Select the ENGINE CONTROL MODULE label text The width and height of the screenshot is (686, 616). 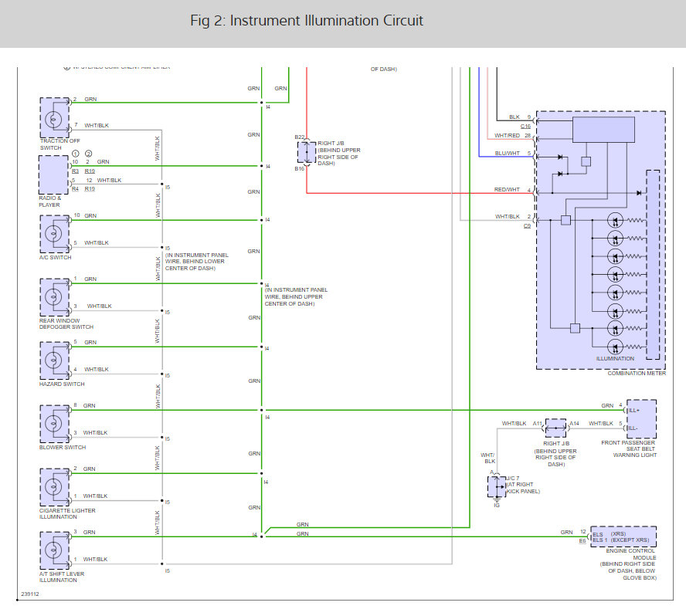[628, 564]
